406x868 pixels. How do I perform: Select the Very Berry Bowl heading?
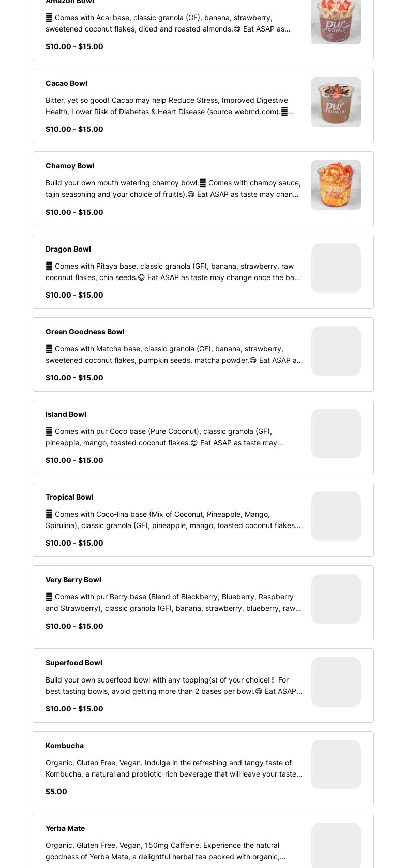73,580
